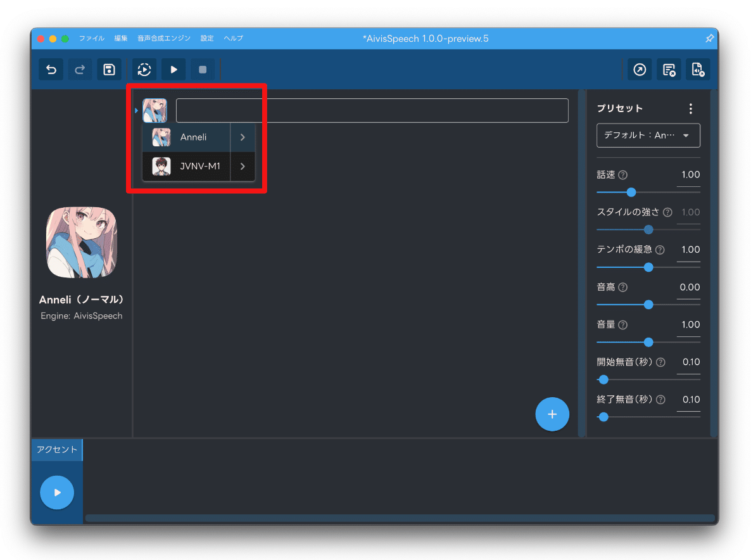
Task: Click the character avatar beside text line
Action: coord(155,111)
